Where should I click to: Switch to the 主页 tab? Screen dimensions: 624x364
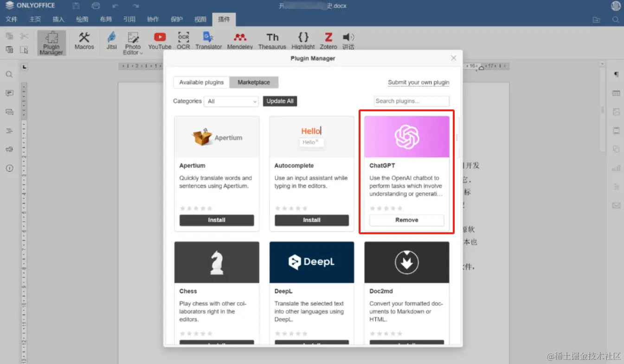[x=35, y=19]
